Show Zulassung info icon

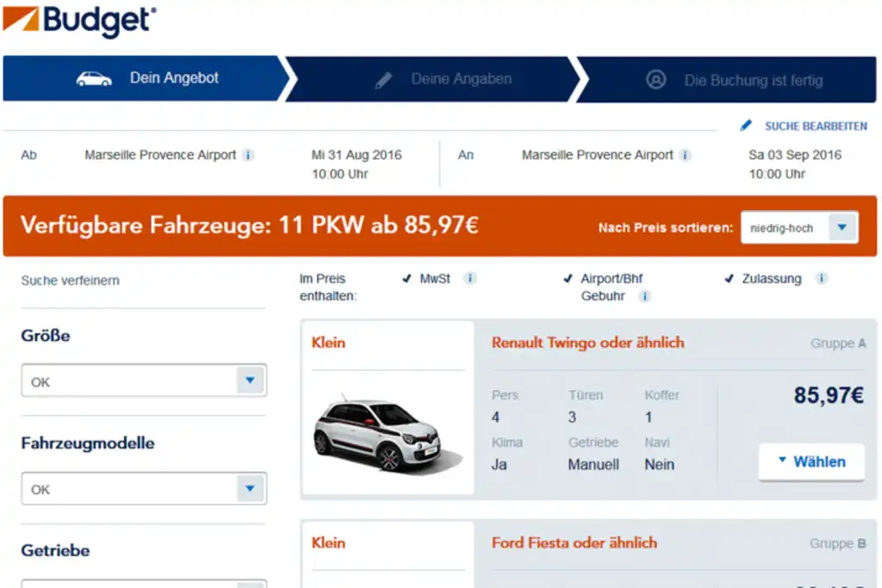point(822,278)
